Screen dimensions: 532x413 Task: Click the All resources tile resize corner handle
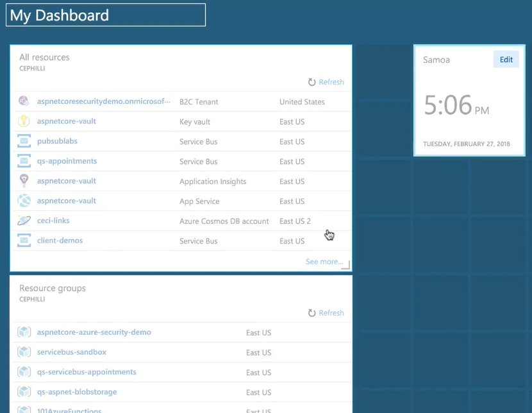345,265
